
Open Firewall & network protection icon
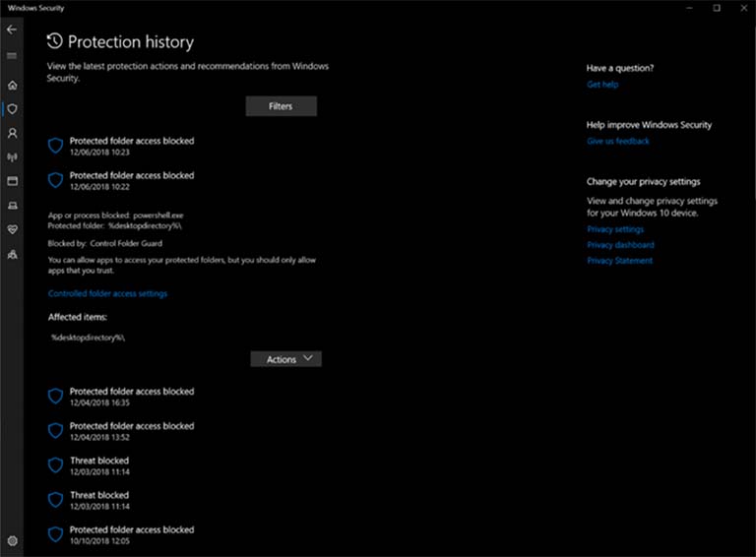[x=12, y=157]
